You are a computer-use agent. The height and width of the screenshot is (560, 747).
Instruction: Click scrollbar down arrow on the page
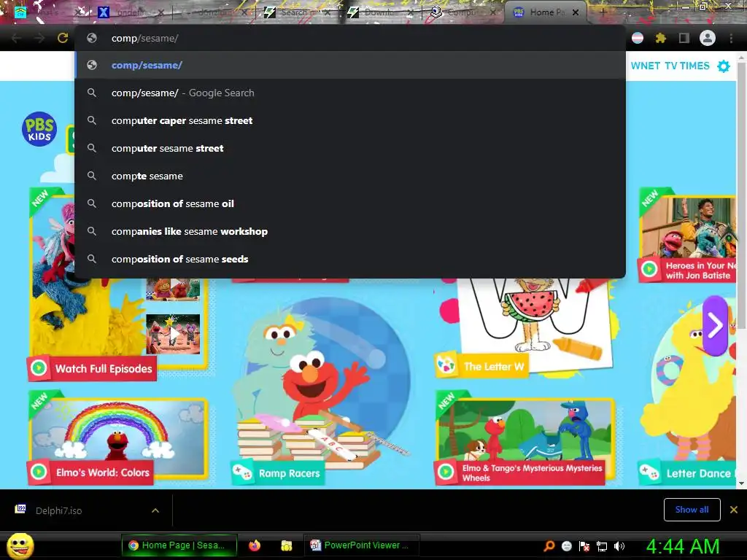pos(741,483)
